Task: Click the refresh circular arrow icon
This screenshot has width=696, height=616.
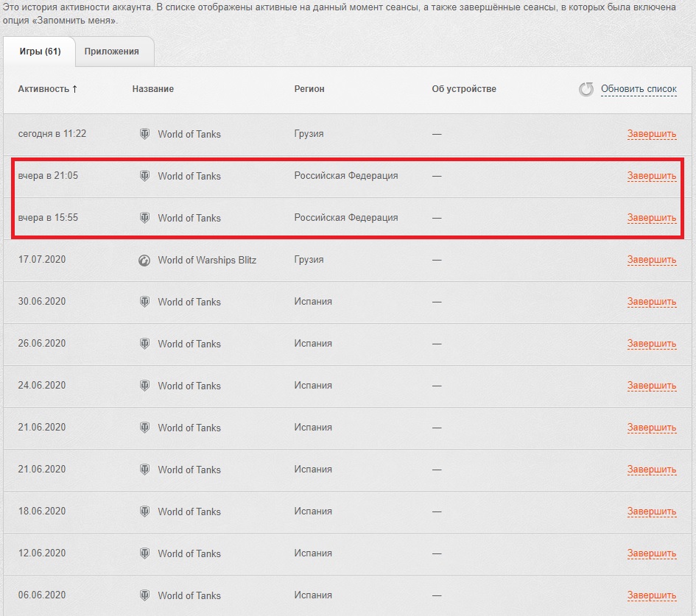Action: click(x=586, y=89)
